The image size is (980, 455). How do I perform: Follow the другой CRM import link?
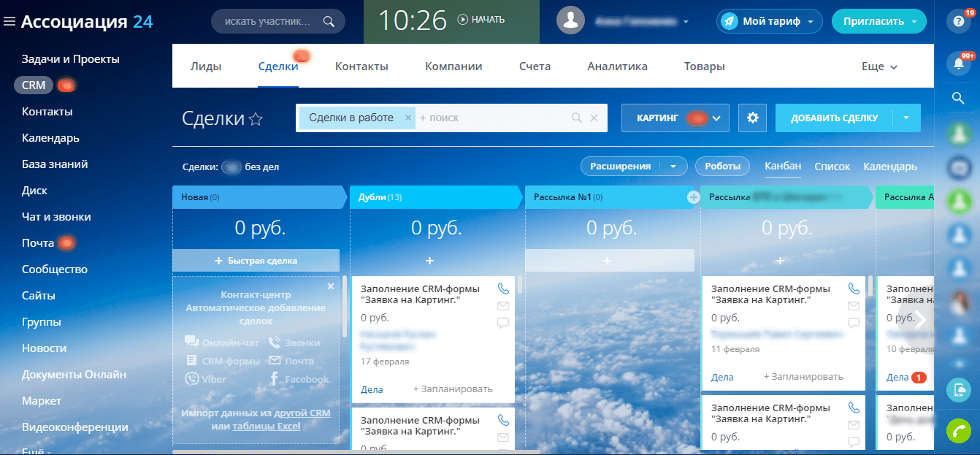coord(304,413)
